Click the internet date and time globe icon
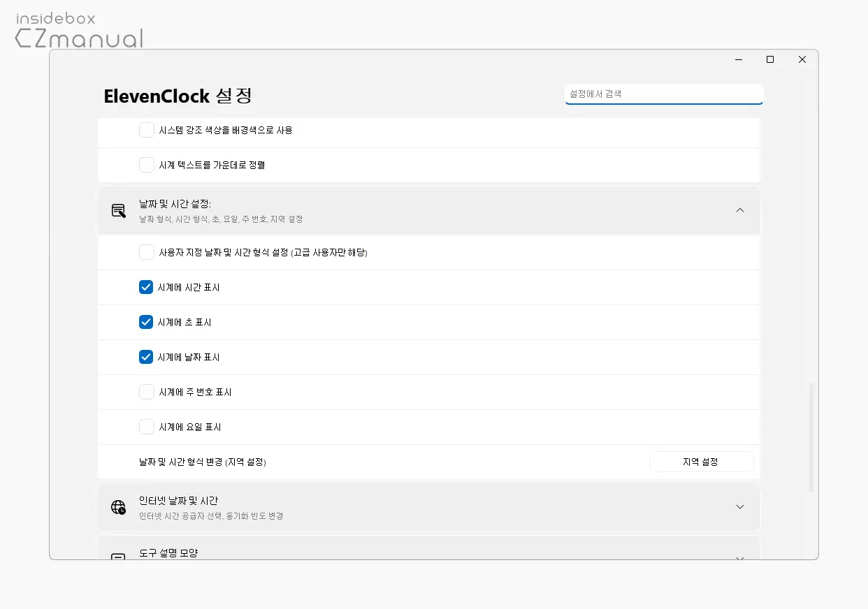This screenshot has width=868, height=609. click(x=119, y=507)
